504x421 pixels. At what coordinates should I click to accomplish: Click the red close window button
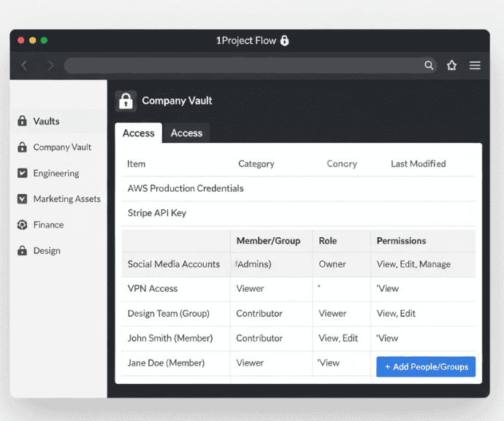[21, 40]
